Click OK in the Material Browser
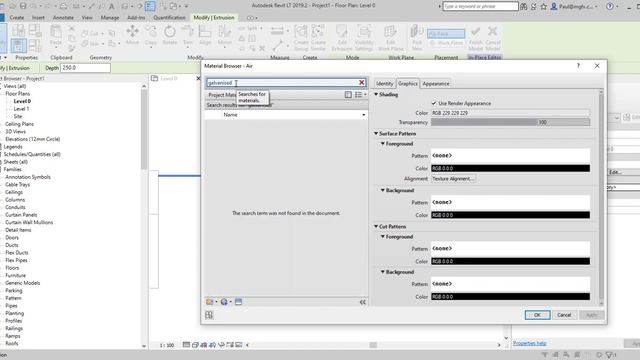This screenshot has height=360, width=640. (537, 315)
